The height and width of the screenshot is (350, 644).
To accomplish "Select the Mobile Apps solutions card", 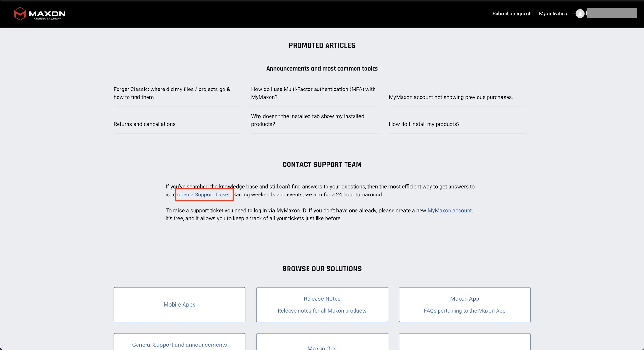I will pos(179,305).
